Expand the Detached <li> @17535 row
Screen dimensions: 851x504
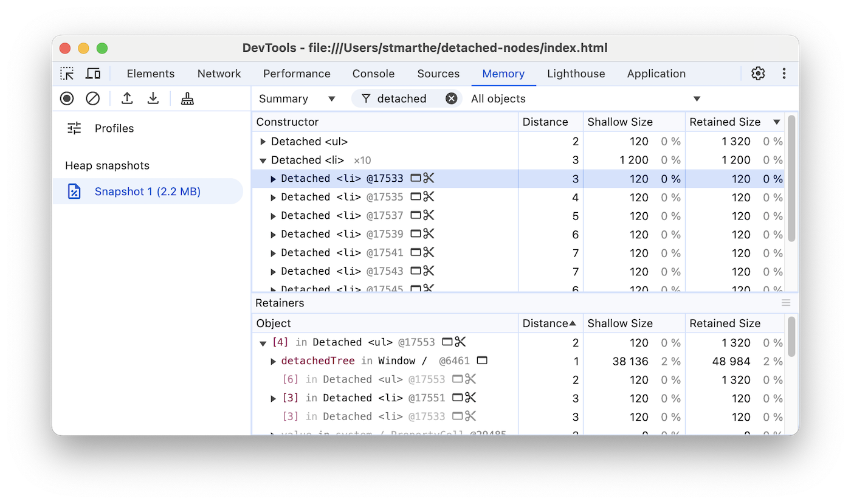tap(272, 196)
